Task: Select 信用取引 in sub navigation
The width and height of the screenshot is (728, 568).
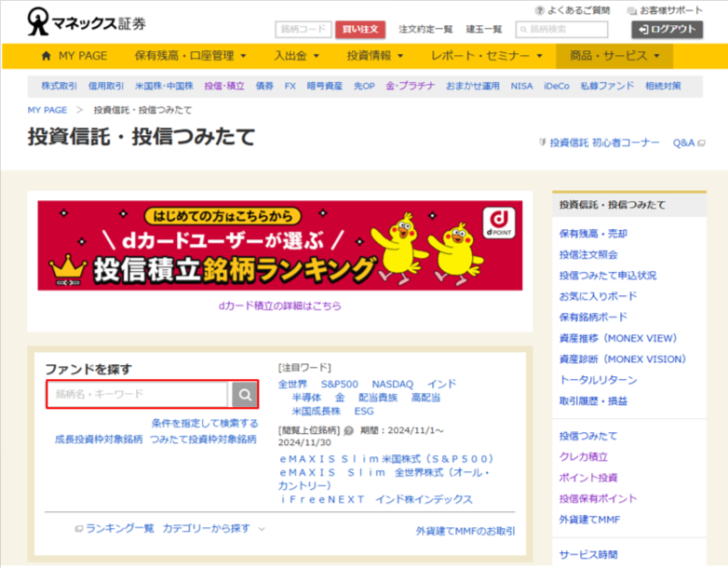Action: 106,86
